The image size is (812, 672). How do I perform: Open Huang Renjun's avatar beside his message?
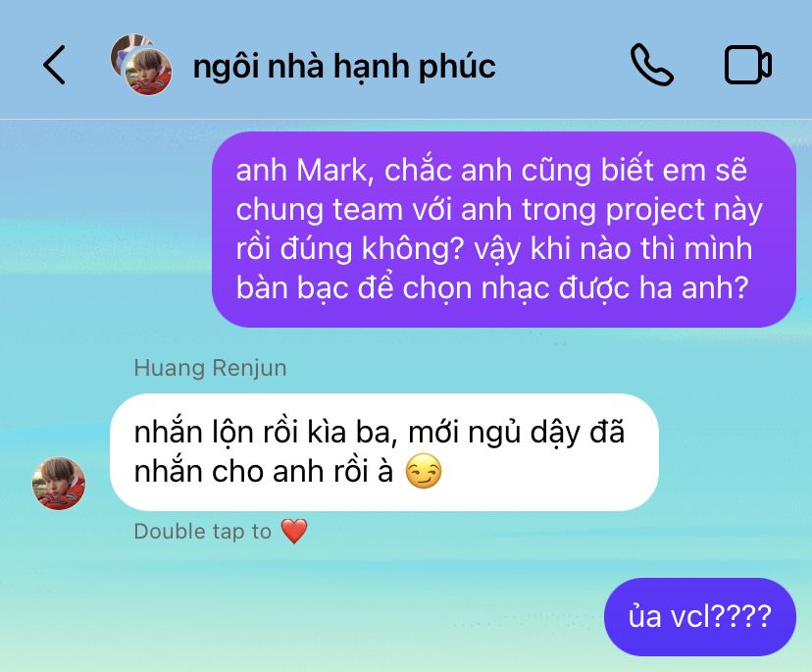59,483
